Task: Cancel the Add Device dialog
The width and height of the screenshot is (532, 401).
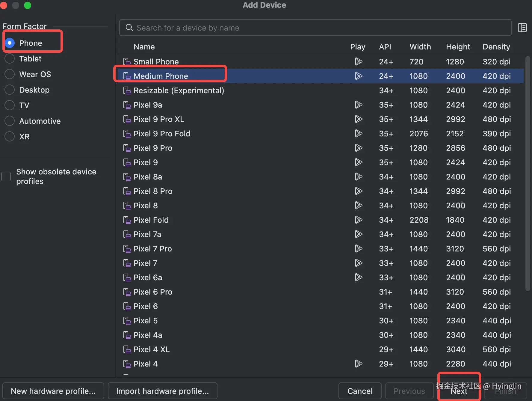Action: click(x=360, y=391)
